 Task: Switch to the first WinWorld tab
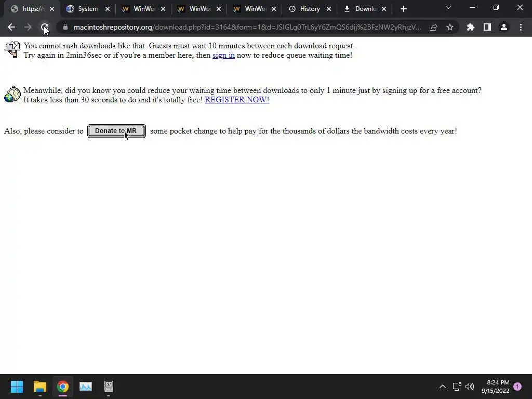143,9
